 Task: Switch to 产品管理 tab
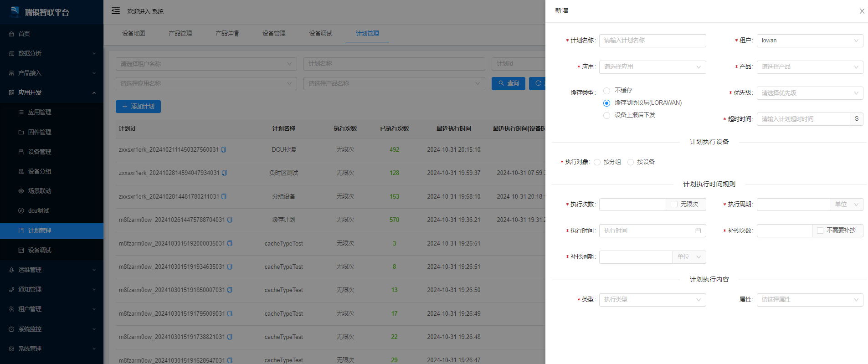point(180,33)
